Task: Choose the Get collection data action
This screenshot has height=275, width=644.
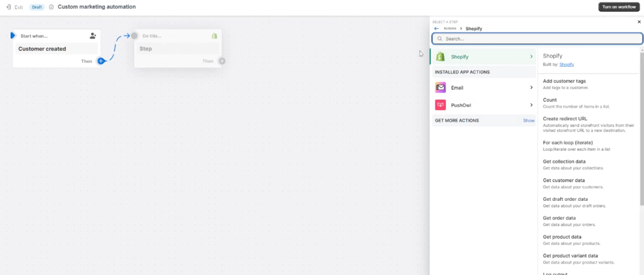Action: (588, 164)
